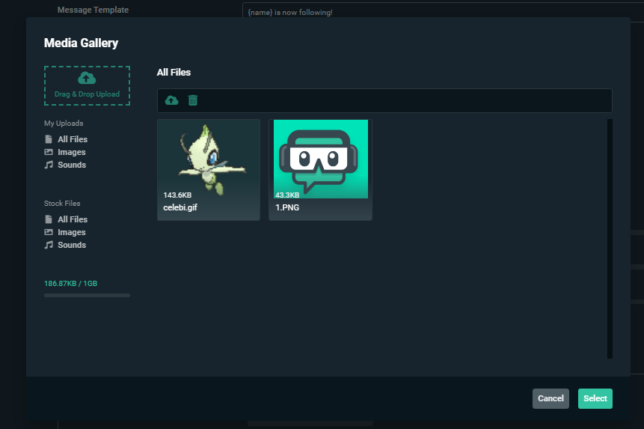Open Sounds under My Uploads
This screenshot has height=429, width=644.
[x=71, y=165]
